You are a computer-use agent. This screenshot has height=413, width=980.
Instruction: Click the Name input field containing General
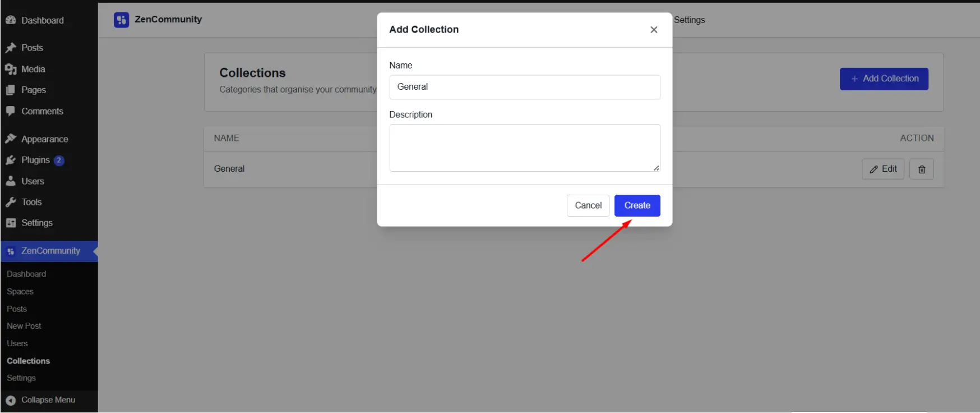point(525,87)
